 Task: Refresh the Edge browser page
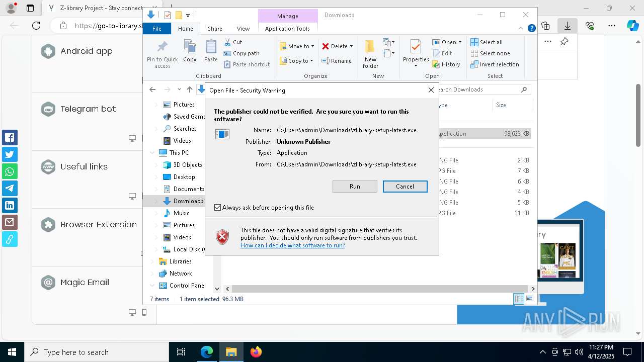coord(36,26)
